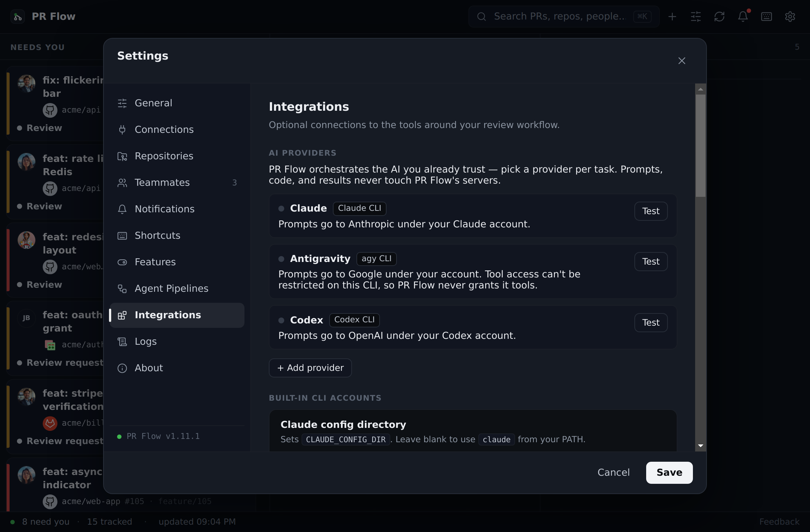Click the Teammates count badge 3

235,183
